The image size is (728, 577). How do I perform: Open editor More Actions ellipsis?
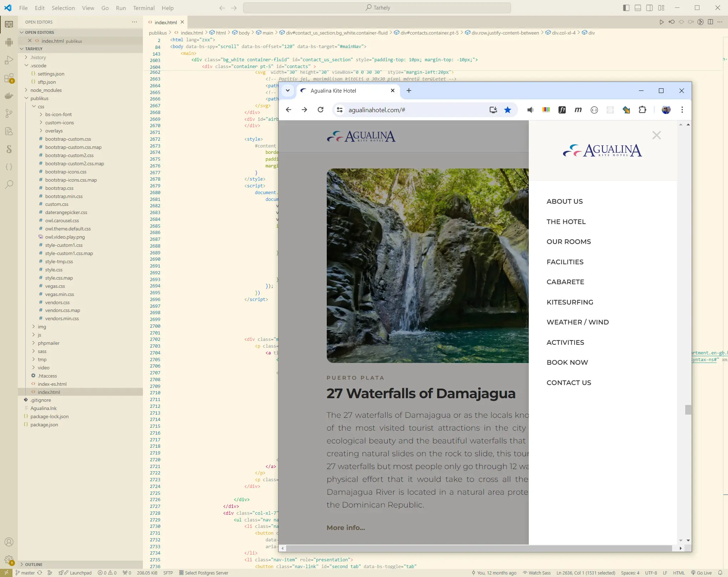pyautogui.click(x=720, y=22)
